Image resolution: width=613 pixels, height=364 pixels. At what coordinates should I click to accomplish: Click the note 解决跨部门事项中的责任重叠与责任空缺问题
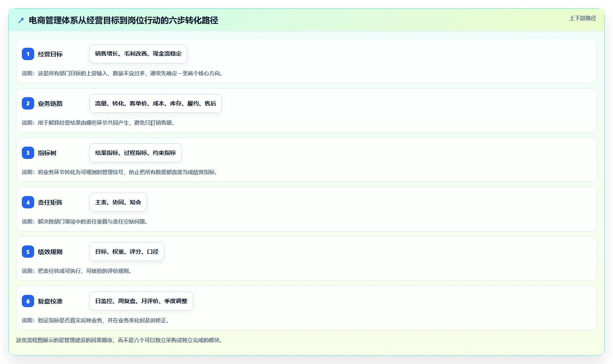point(93,222)
